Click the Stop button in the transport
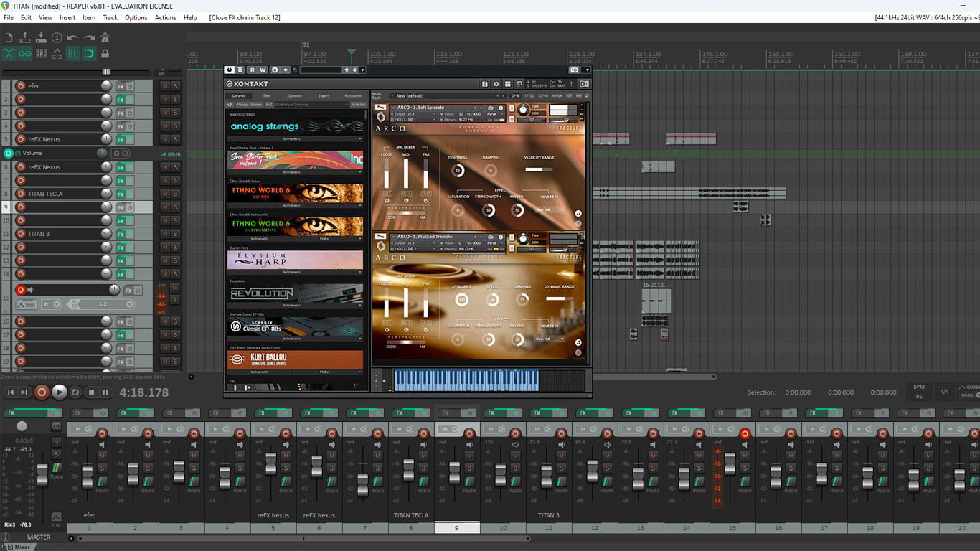The width and height of the screenshot is (980, 551). (x=91, y=392)
